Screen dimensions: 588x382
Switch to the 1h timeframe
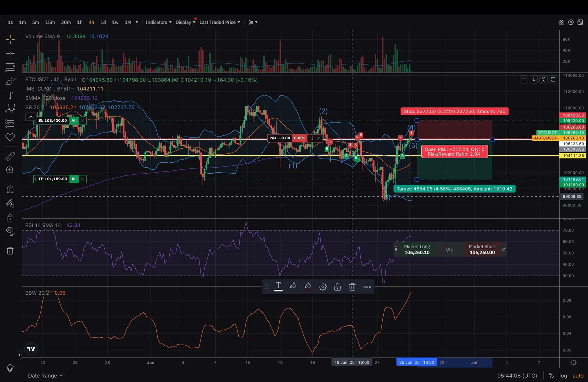(x=80, y=22)
